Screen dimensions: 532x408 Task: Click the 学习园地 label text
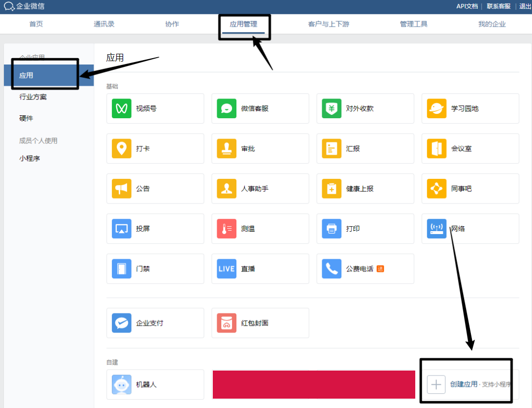[465, 108]
